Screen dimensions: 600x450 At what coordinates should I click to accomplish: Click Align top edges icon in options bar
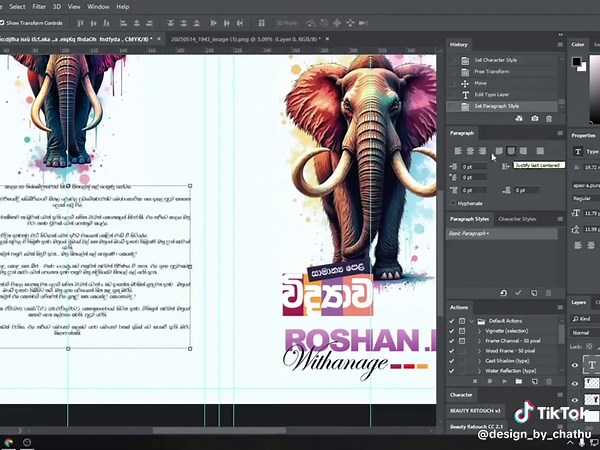pos(80,23)
